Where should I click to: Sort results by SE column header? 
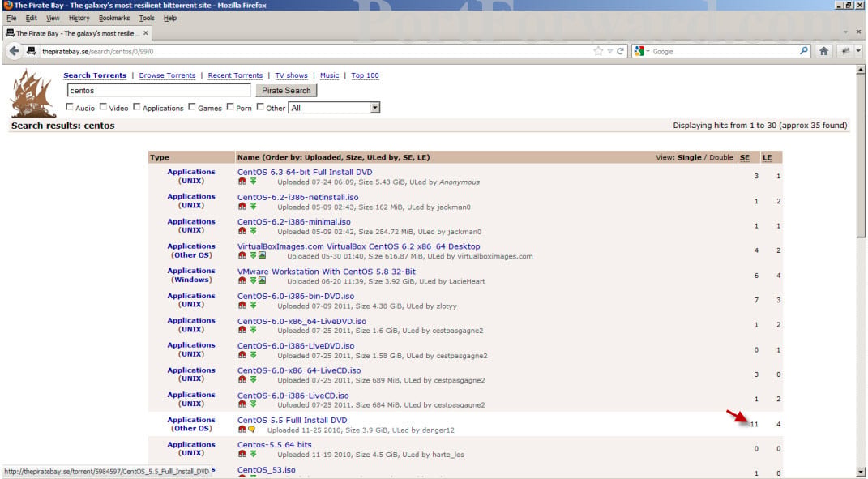(745, 157)
